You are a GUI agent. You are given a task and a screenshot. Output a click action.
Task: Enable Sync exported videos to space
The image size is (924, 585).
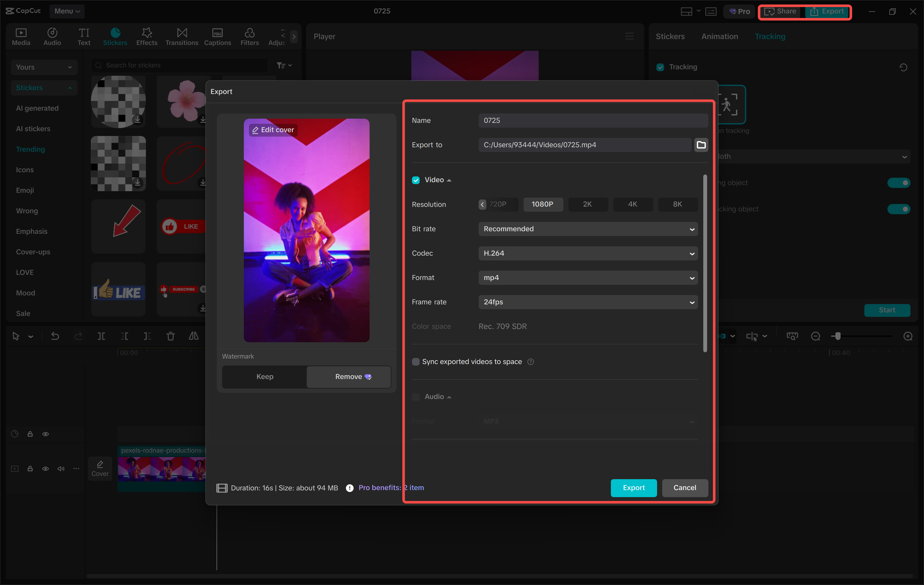(415, 362)
